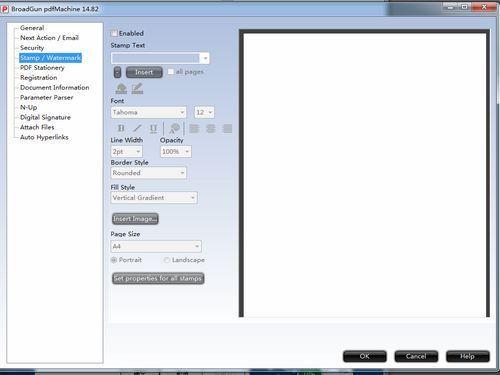Open the Stamp Text dropdown

(x=205, y=58)
